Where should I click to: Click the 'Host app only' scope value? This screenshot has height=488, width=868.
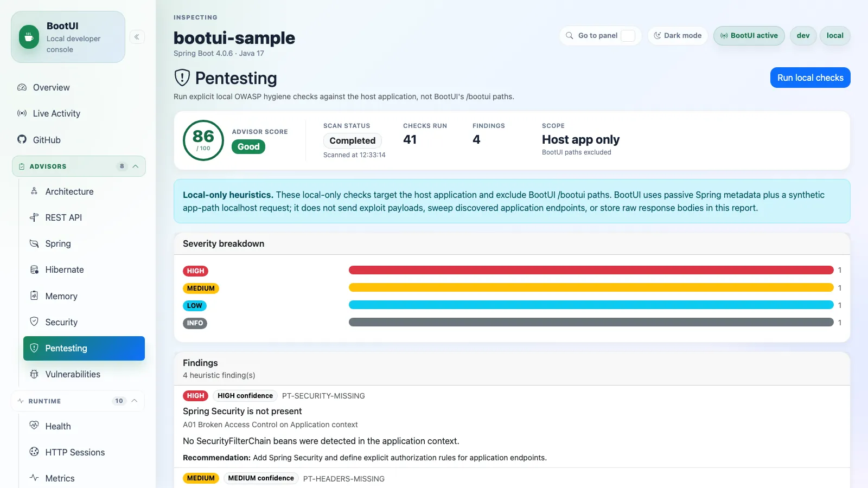pyautogui.click(x=580, y=140)
